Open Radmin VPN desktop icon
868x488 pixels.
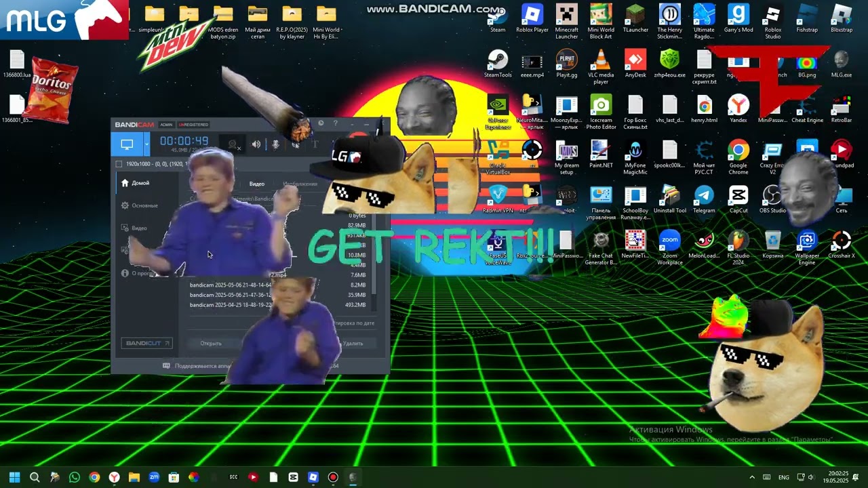(498, 200)
